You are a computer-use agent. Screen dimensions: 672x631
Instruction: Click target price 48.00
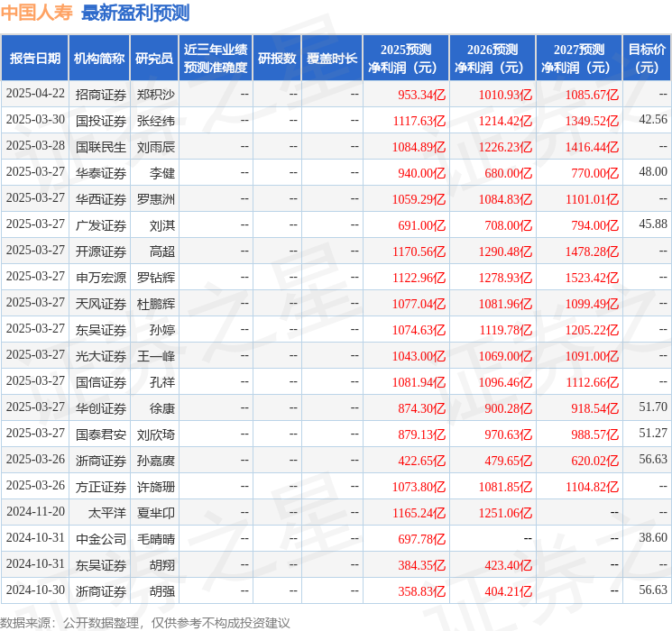point(653,171)
